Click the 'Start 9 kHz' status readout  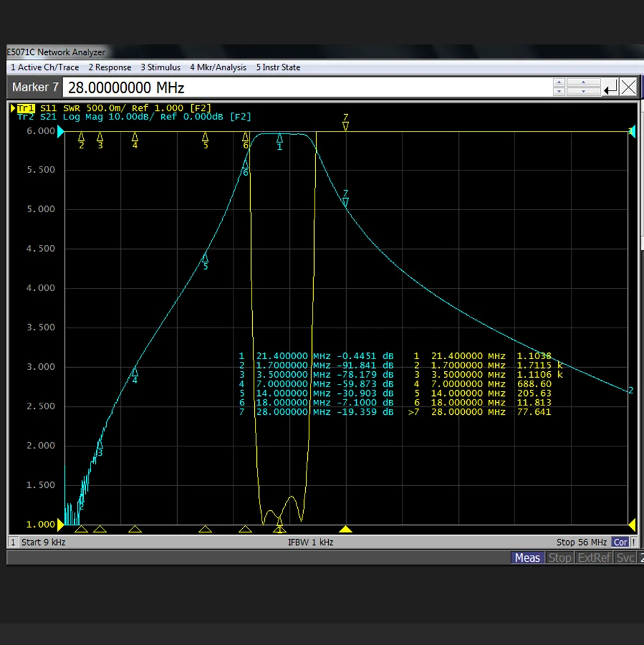(43, 542)
